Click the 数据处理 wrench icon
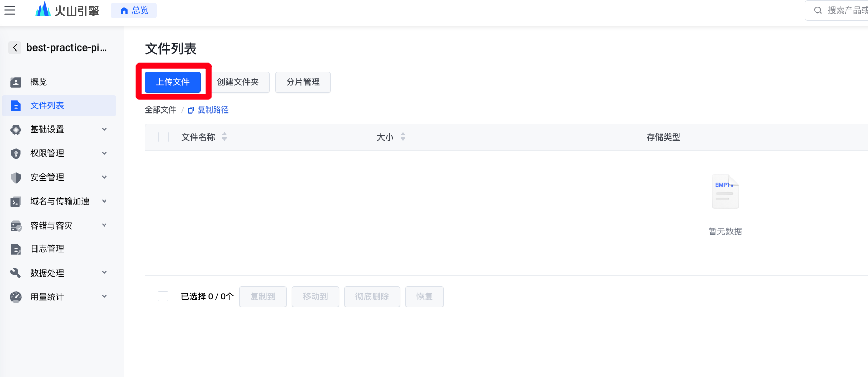The image size is (868, 377). click(x=16, y=273)
